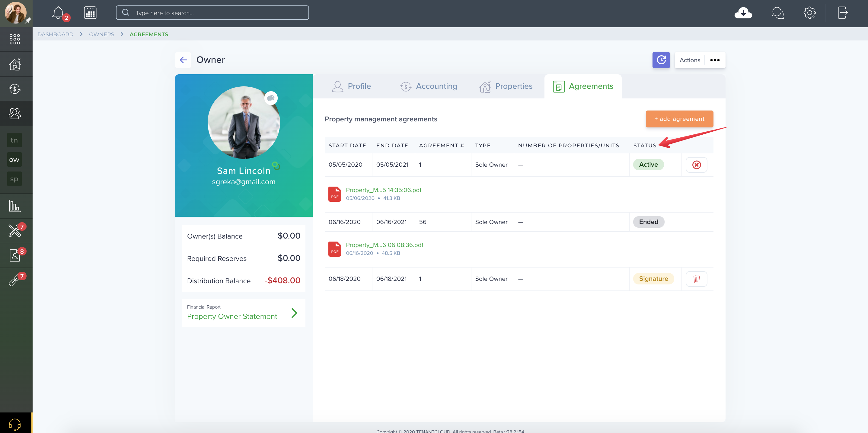Image resolution: width=868 pixels, height=433 pixels.
Task: Open Property_M...5 14:35:06.pdf link
Action: (384, 190)
